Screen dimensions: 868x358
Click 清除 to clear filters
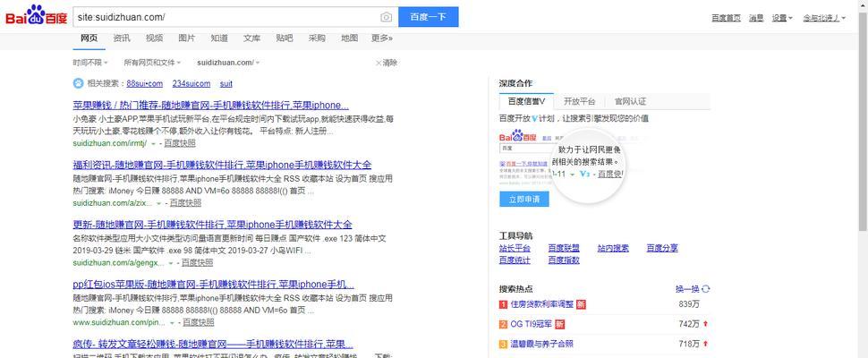(387, 63)
